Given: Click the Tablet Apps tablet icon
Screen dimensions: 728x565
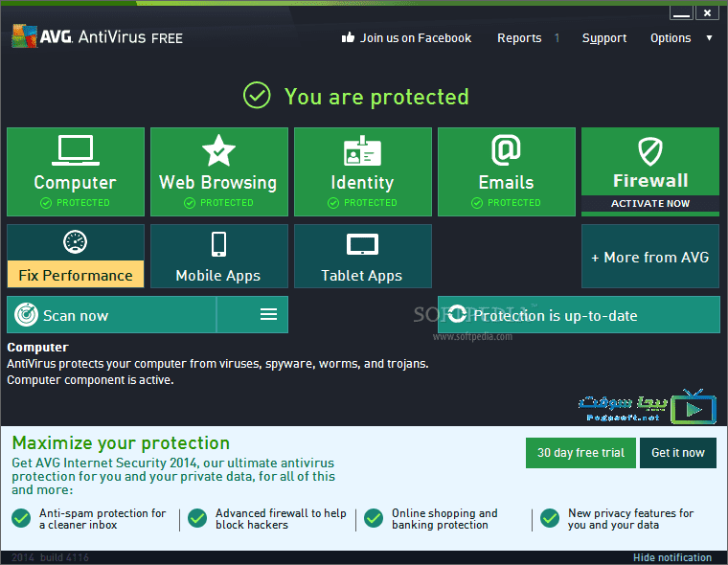Looking at the screenshot, I should pos(362,244).
